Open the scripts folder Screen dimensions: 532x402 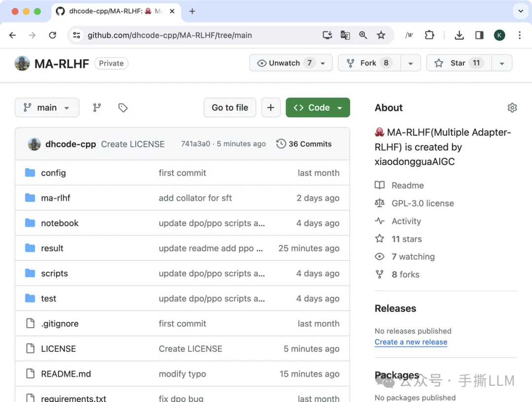point(54,273)
